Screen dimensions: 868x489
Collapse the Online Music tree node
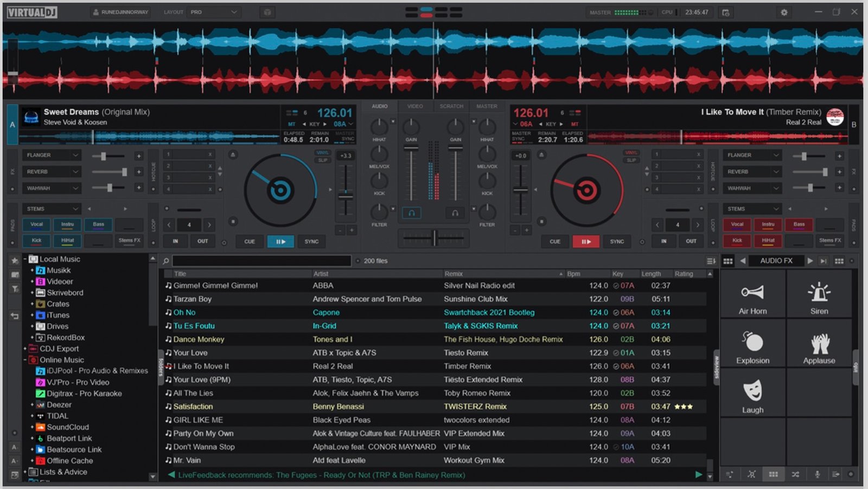pos(25,360)
